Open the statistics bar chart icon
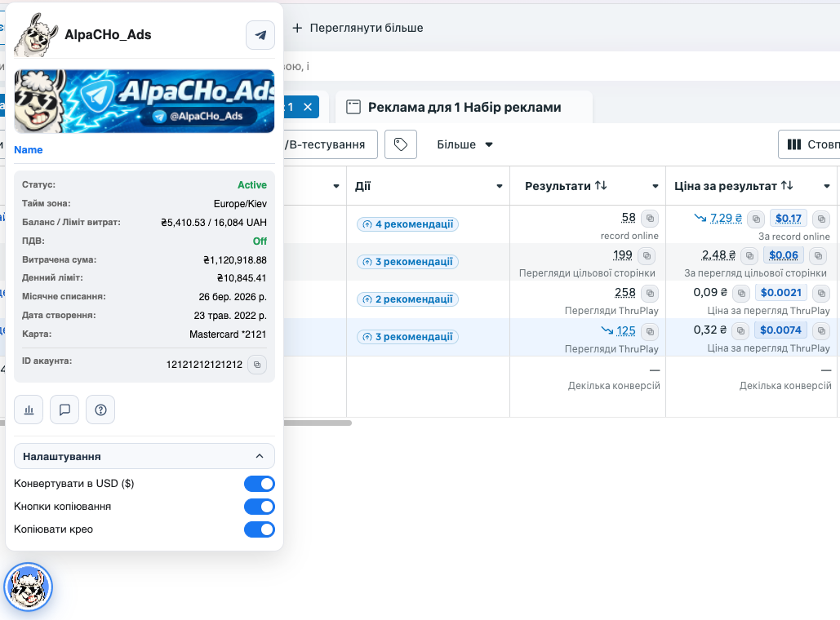 tap(29, 409)
